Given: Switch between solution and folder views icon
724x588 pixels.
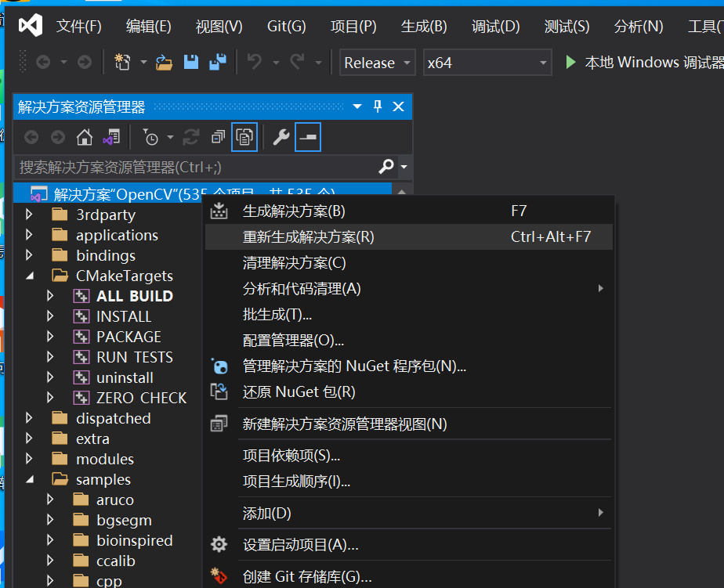Looking at the screenshot, I should pyautogui.click(x=112, y=137).
